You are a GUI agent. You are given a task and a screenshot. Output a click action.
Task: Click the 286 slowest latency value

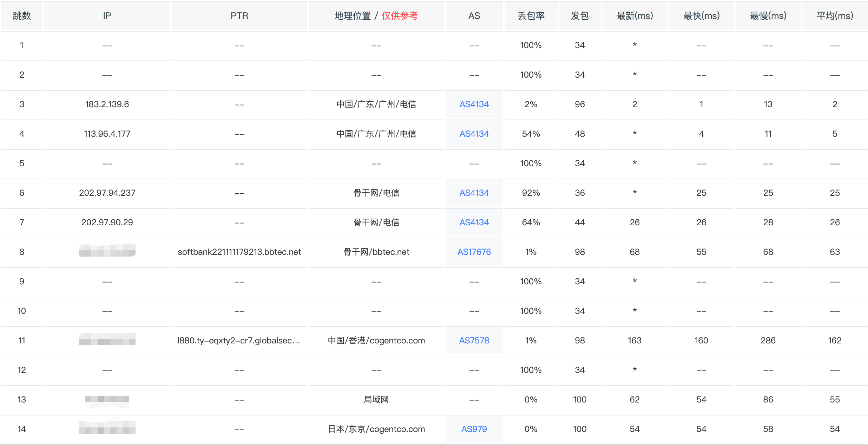[768, 341]
